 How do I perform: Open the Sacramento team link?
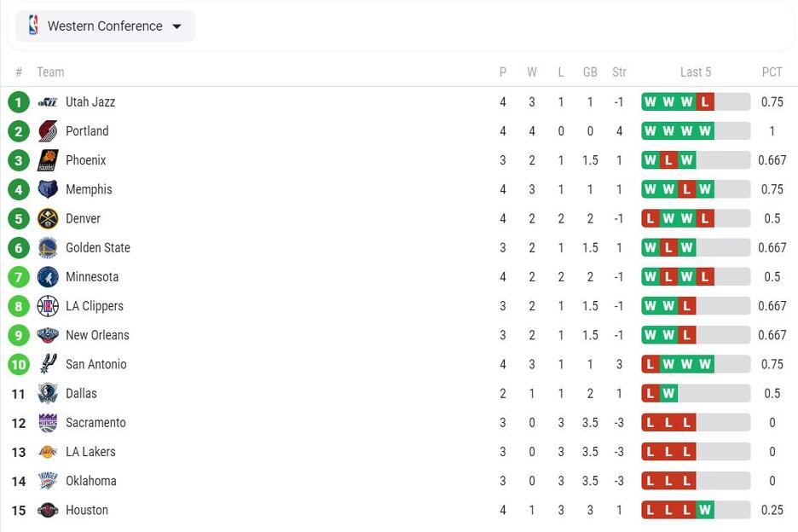click(95, 423)
